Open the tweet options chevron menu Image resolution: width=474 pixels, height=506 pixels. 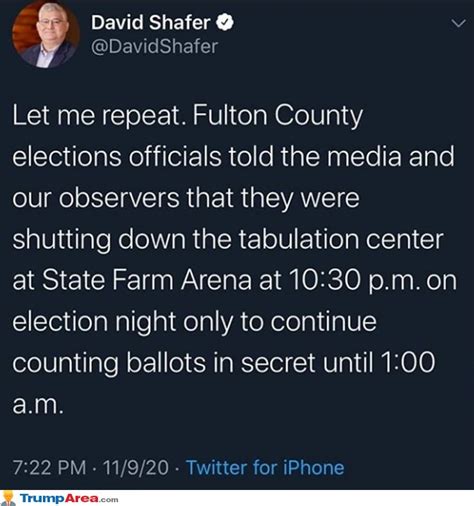tap(458, 23)
